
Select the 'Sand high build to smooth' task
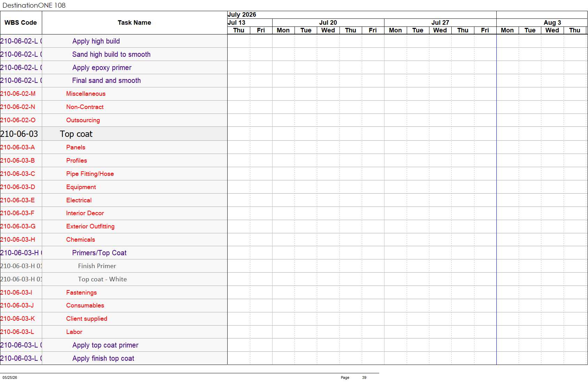tap(111, 54)
